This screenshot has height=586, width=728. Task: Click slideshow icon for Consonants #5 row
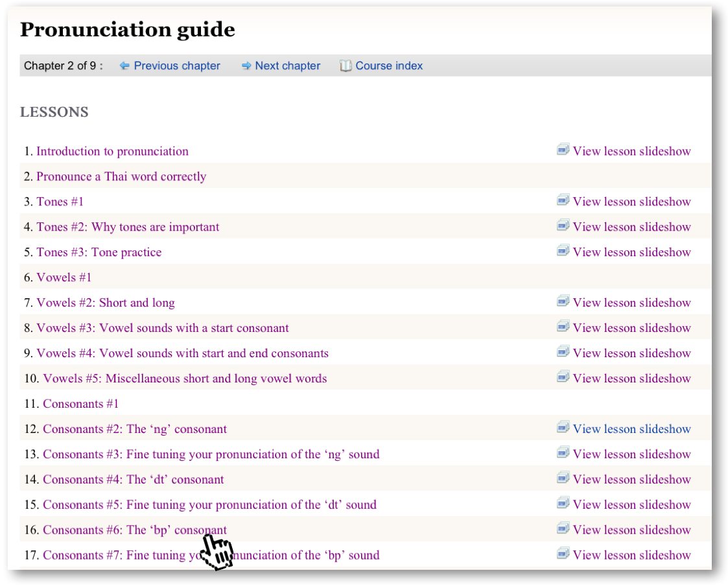click(x=563, y=503)
